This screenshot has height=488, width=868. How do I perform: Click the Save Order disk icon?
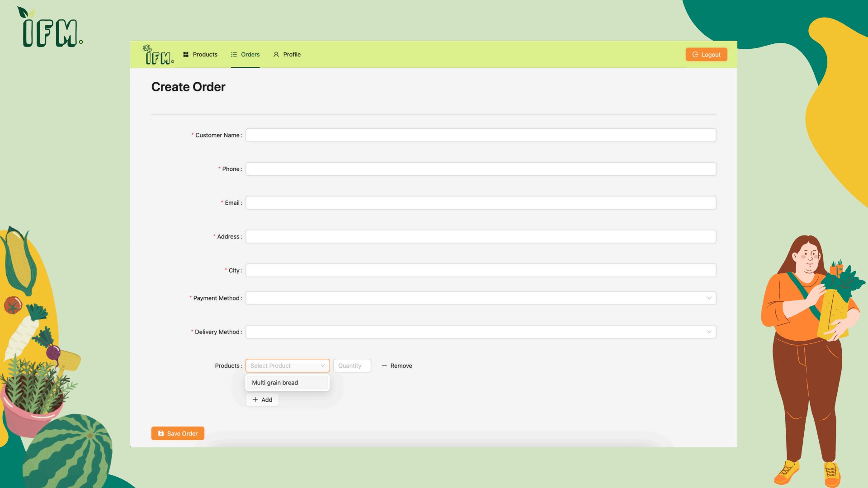161,434
